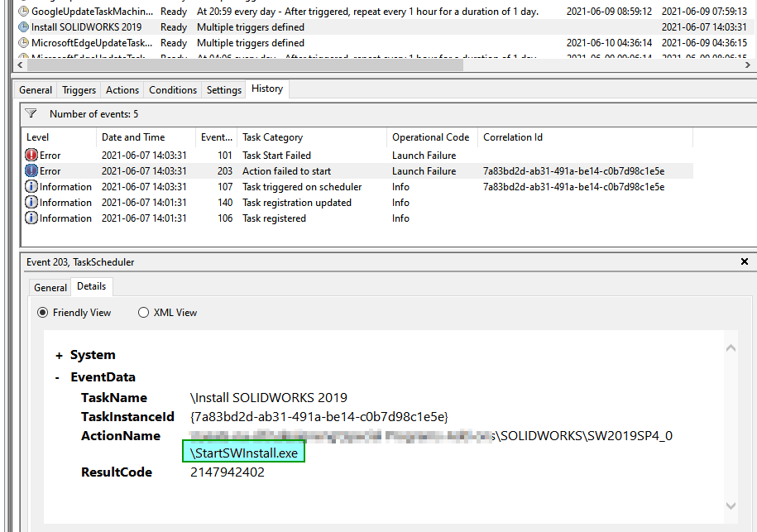Switch to the Triggers tab
The width and height of the screenshot is (757, 532).
coord(79,90)
